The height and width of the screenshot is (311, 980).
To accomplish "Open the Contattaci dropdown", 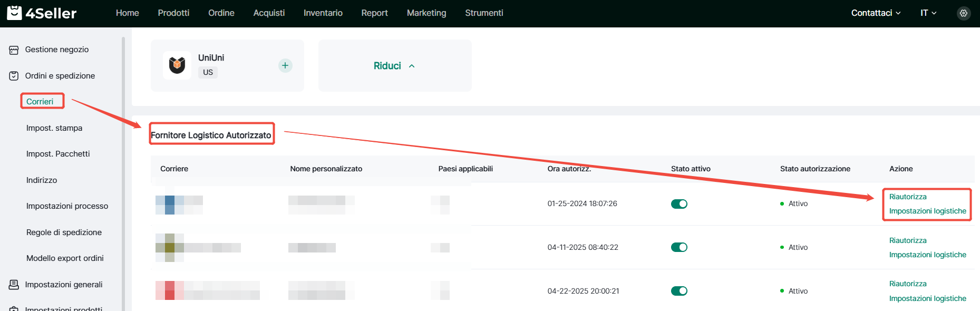I will click(x=876, y=13).
